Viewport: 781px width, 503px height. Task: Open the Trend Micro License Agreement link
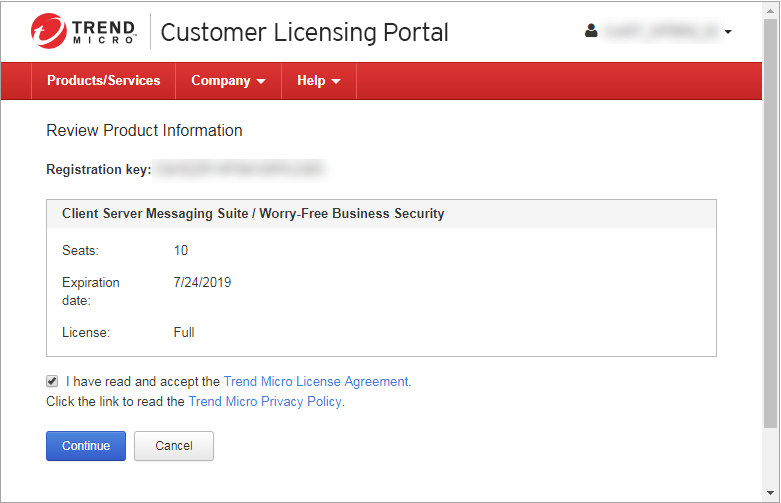pos(316,381)
